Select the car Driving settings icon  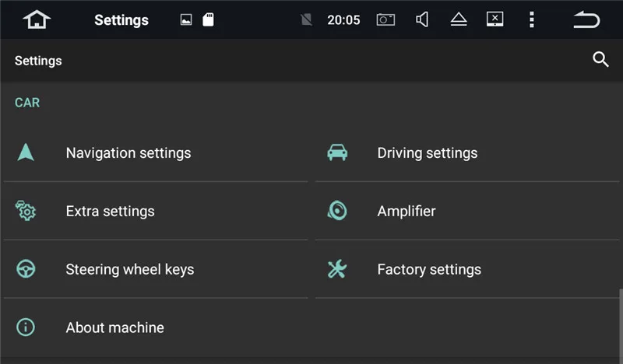coord(337,152)
